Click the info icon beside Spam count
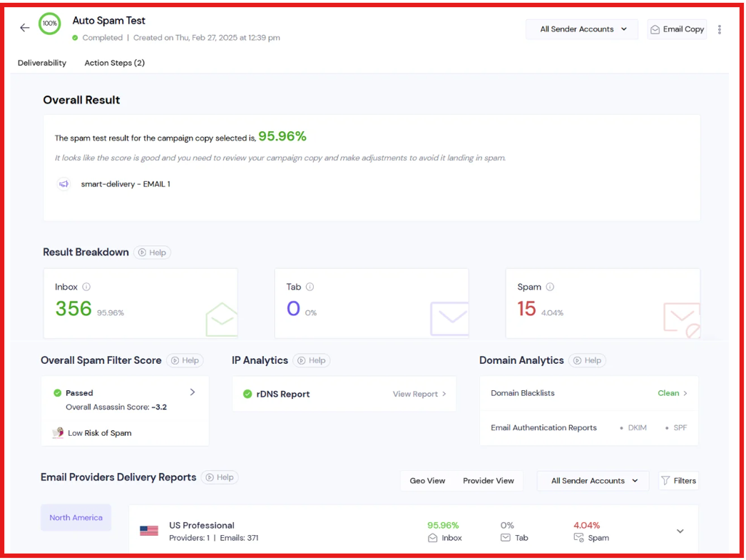746x560 pixels. 550,286
